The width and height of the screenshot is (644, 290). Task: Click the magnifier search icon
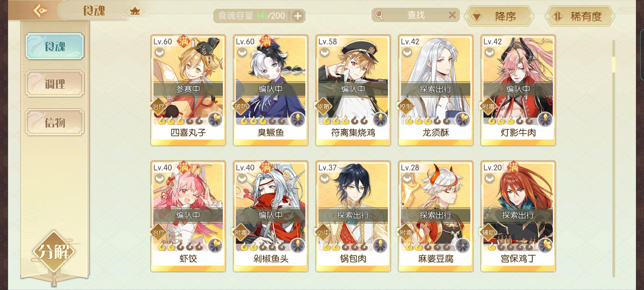coord(379,15)
